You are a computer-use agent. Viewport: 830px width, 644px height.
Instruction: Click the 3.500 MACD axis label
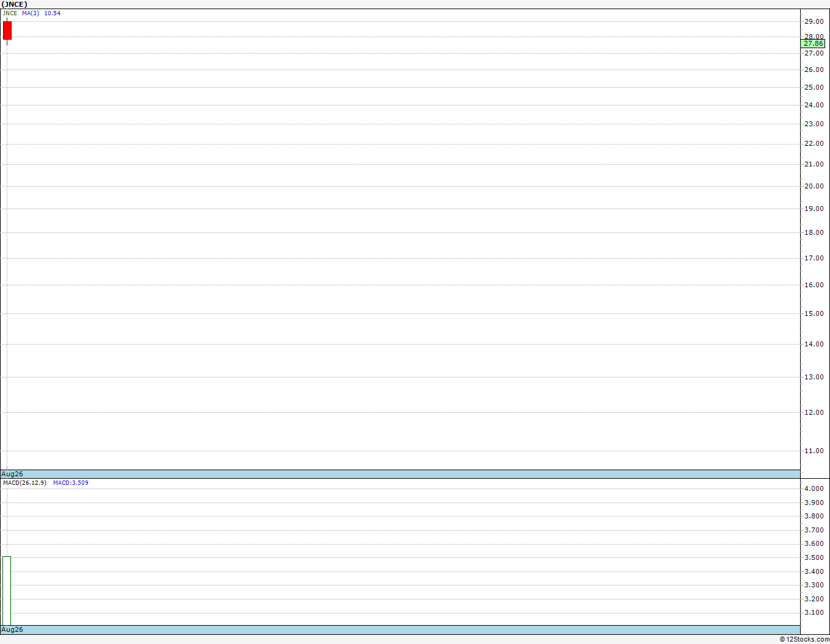814,557
